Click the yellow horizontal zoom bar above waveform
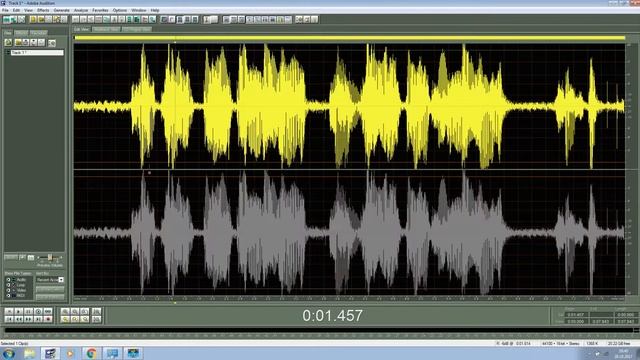640x360 pixels. [x=349, y=38]
